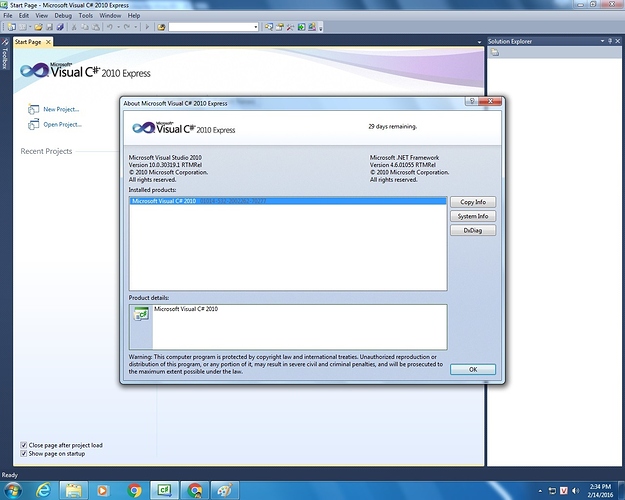Click the Redo toolbar icon
Screen dimensions: 625x500
127,27
